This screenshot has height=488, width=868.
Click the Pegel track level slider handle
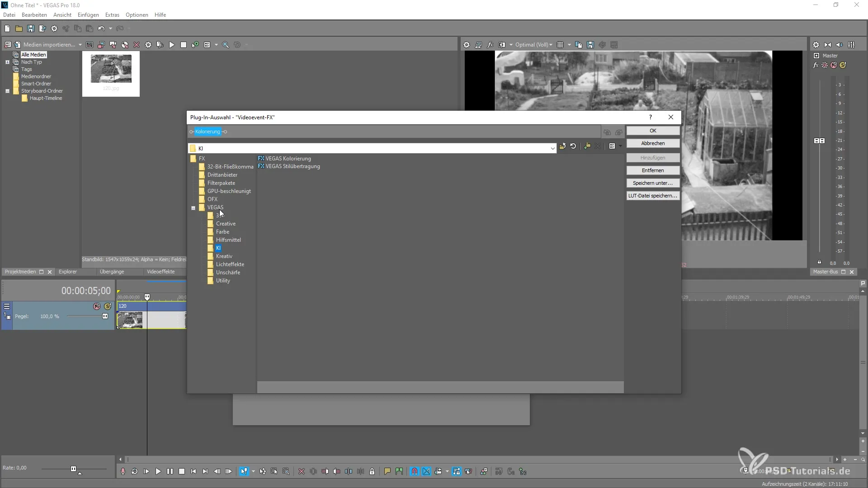(105, 316)
